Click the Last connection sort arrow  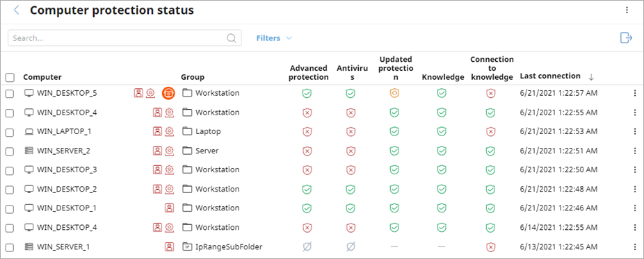coord(591,76)
